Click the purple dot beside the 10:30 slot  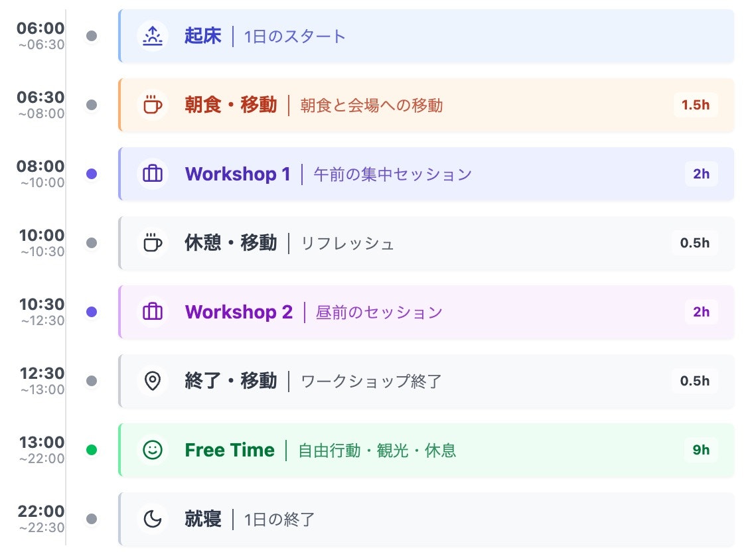tap(91, 313)
